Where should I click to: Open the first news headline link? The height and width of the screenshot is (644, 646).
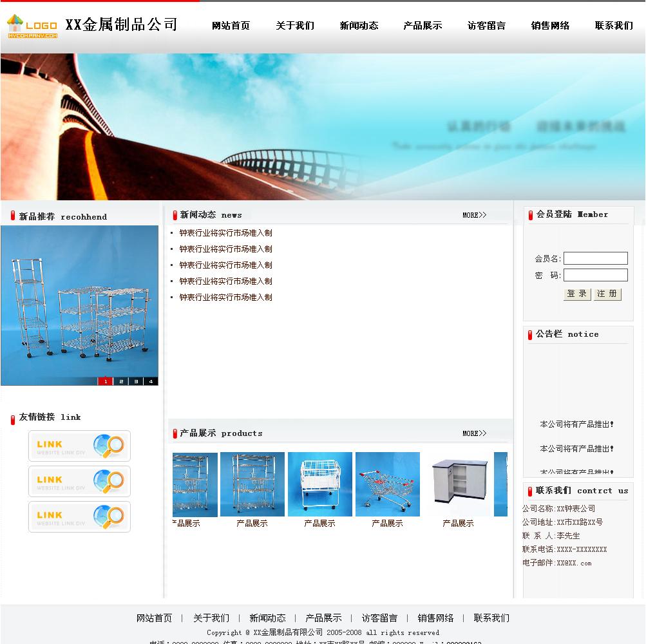(x=225, y=232)
